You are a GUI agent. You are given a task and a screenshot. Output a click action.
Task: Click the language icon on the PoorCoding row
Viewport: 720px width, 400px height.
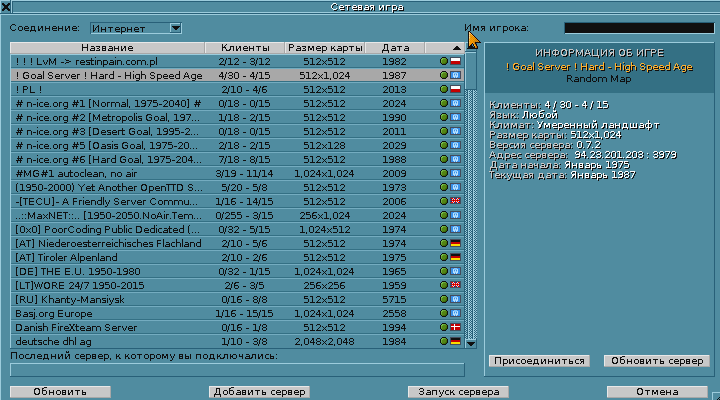point(455,229)
